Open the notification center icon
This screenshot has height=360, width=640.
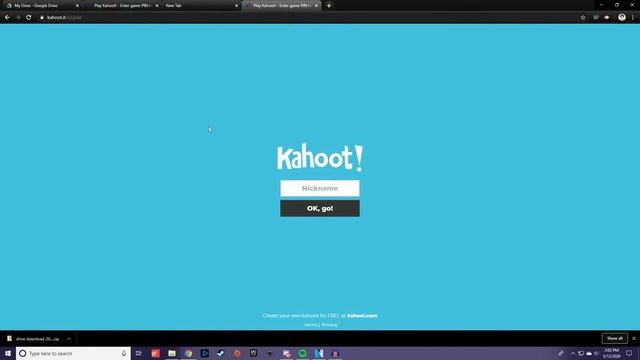[629, 353]
